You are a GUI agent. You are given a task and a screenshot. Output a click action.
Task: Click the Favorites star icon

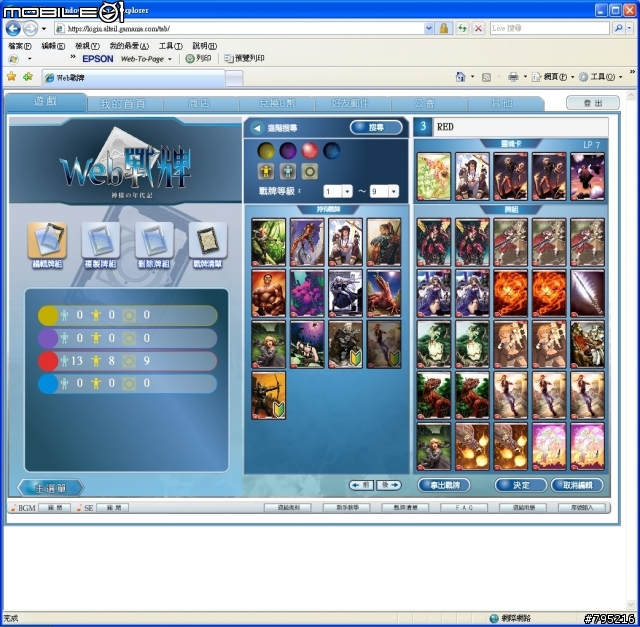(11, 76)
